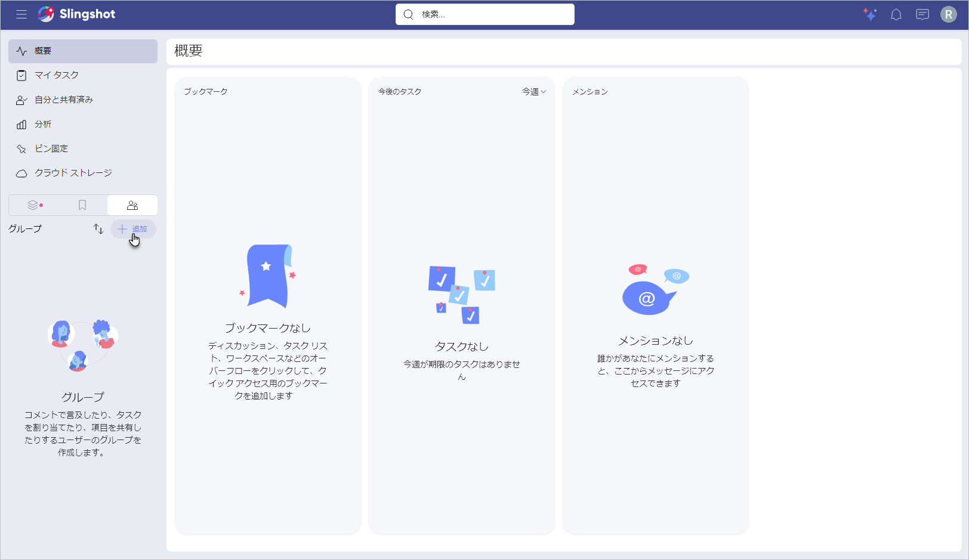The width and height of the screenshot is (969, 560).
Task: Click the search magnifier icon
Action: [x=408, y=14]
